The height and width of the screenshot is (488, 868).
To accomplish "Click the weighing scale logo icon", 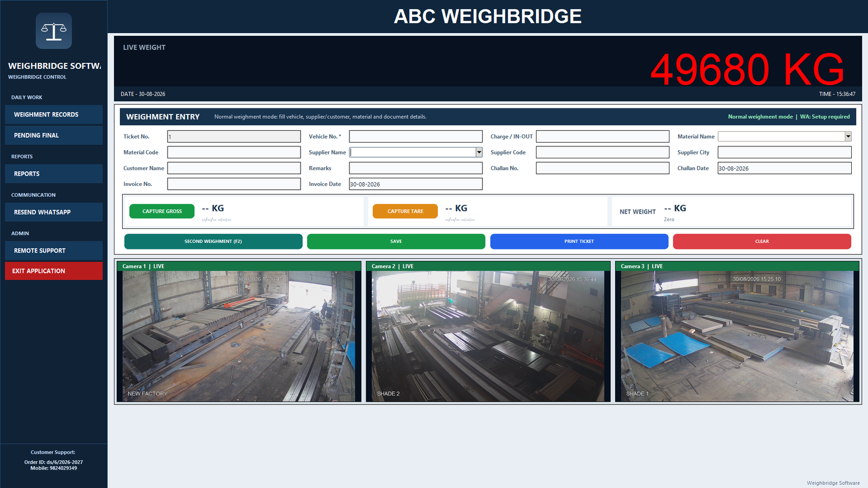I will click(54, 31).
